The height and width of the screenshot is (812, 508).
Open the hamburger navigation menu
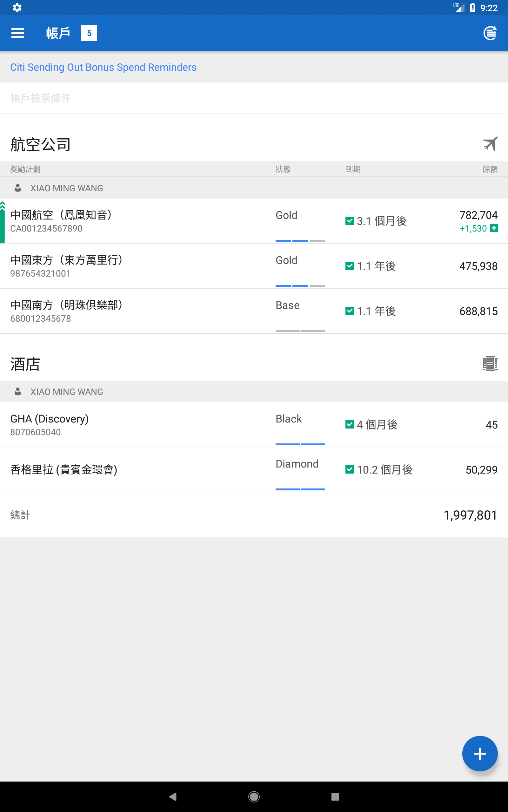tap(18, 33)
